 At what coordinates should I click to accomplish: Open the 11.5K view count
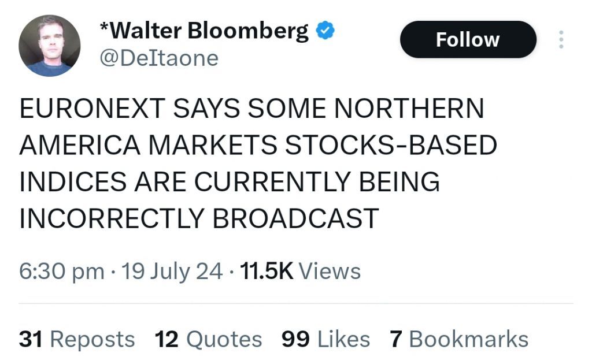[x=267, y=271]
